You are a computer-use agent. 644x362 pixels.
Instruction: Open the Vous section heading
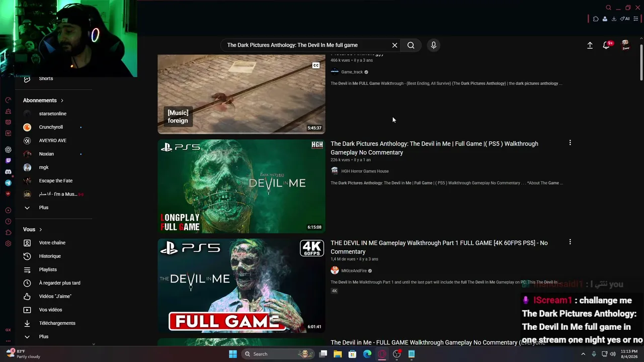click(x=33, y=230)
